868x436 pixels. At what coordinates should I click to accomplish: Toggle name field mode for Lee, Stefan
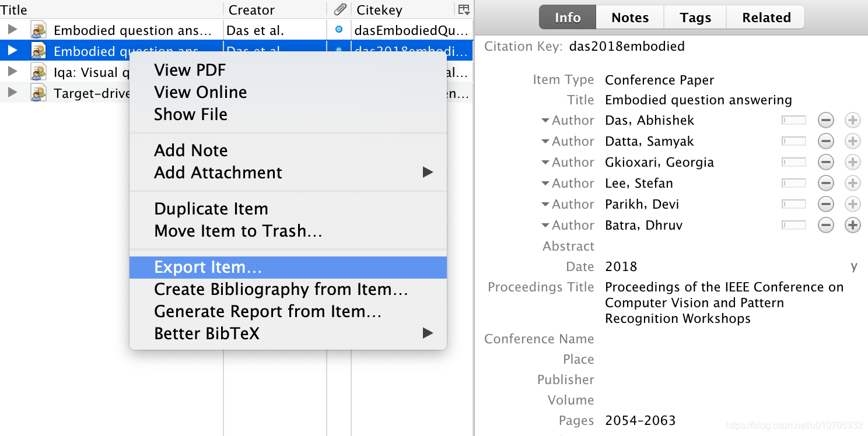tap(793, 183)
